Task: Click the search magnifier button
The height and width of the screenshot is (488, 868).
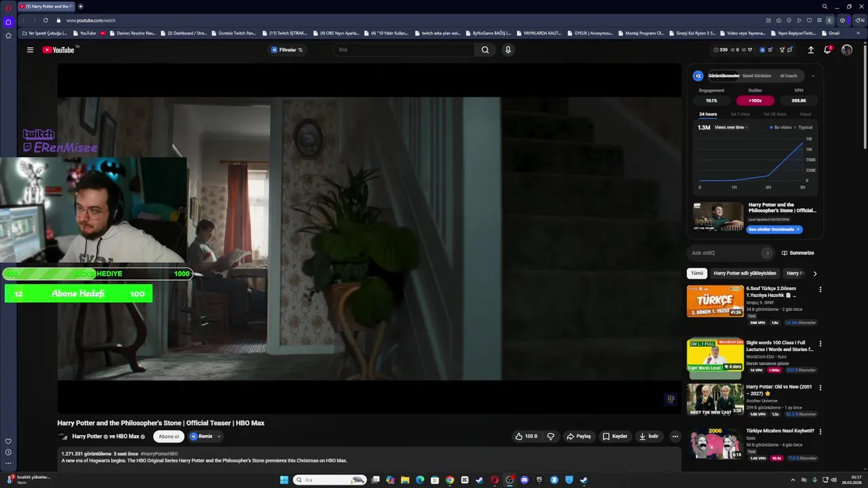Action: pyautogui.click(x=485, y=49)
